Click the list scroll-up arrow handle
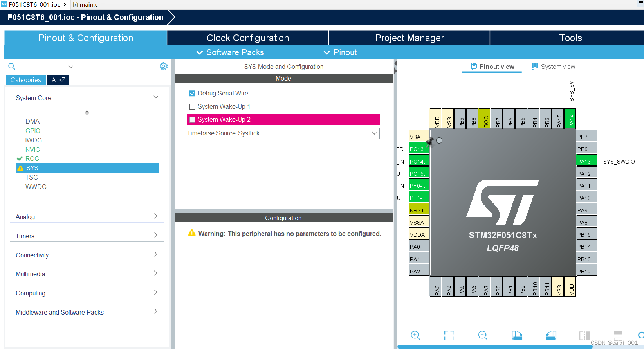Image resolution: width=644 pixels, height=349 pixels. click(x=87, y=112)
